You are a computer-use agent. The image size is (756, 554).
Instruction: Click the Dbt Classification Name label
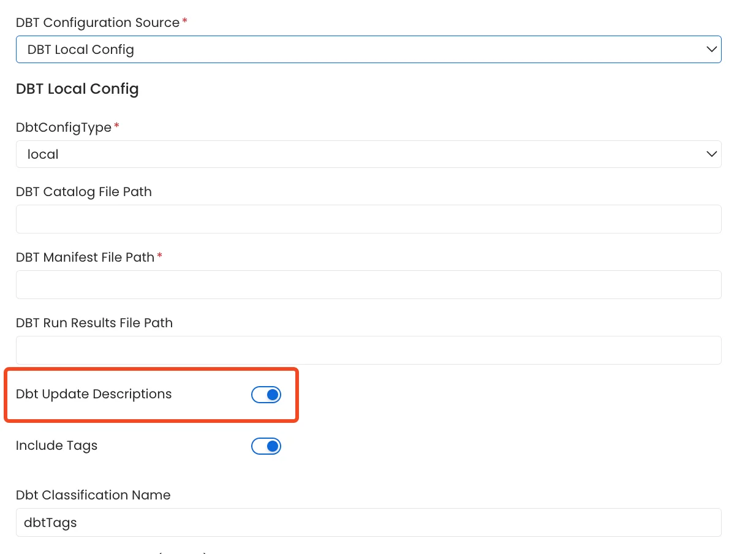(93, 495)
